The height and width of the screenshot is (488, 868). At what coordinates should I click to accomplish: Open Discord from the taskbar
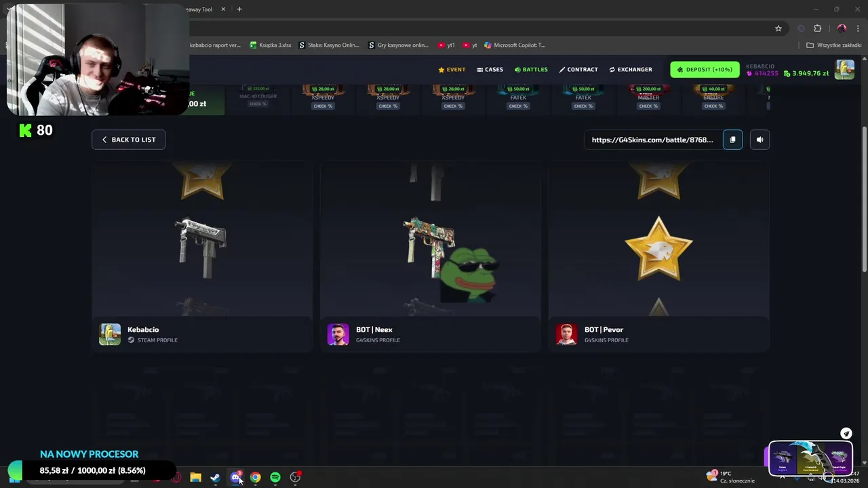[235, 477]
